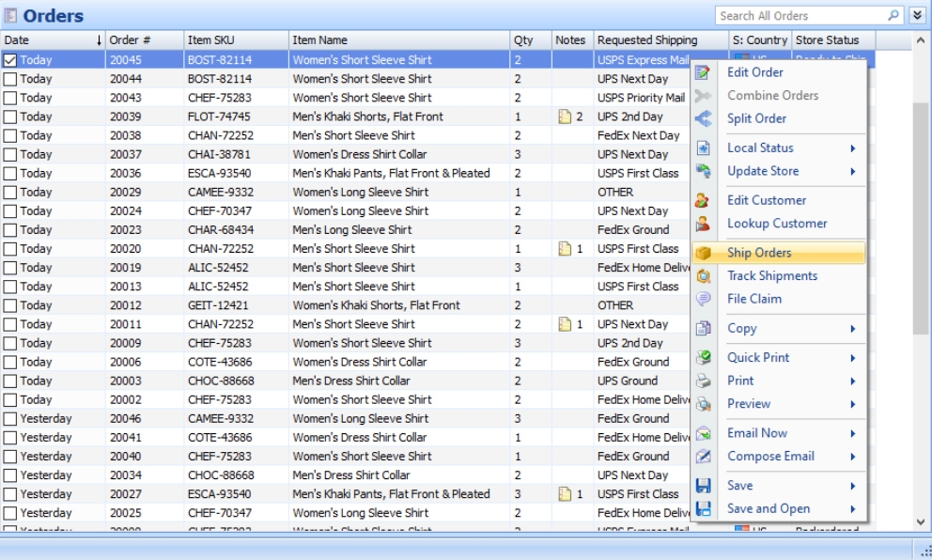
Task: Click the Email Now envelope icon
Action: pyautogui.click(x=703, y=433)
